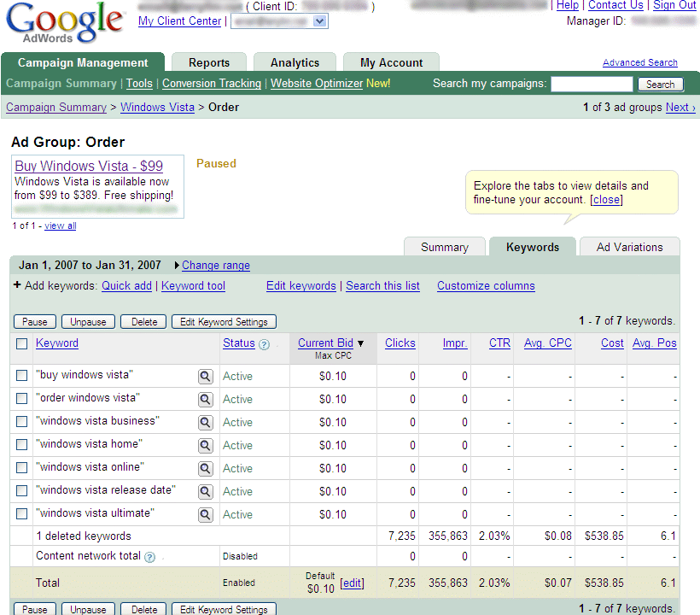Sort by Keyword column header
This screenshot has width=700, height=615.
[x=57, y=343]
